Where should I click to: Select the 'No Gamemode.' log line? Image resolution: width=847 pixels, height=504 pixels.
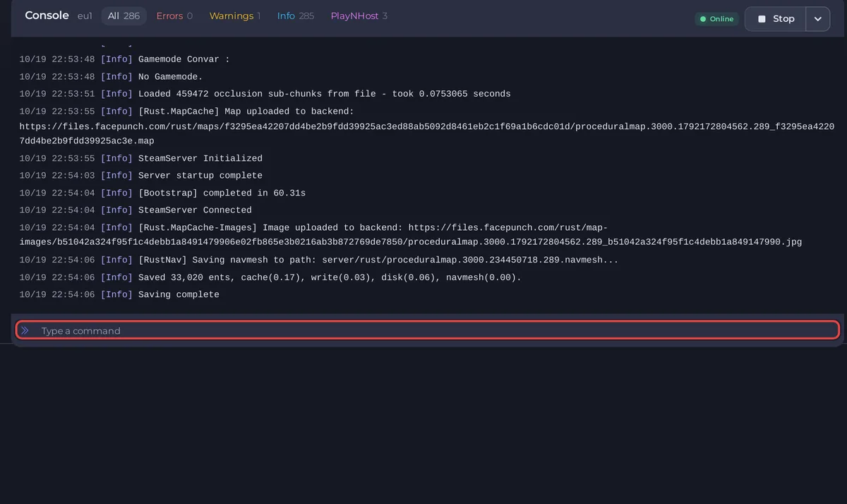111,77
